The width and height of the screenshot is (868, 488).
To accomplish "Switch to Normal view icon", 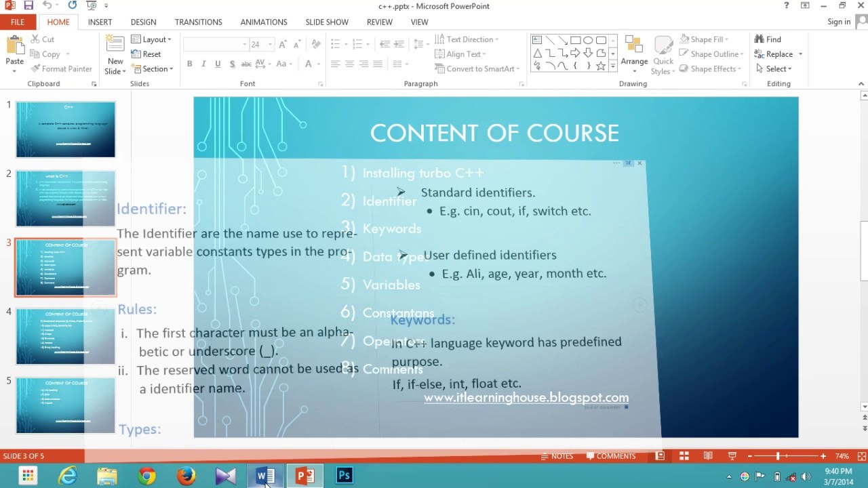I will (660, 456).
